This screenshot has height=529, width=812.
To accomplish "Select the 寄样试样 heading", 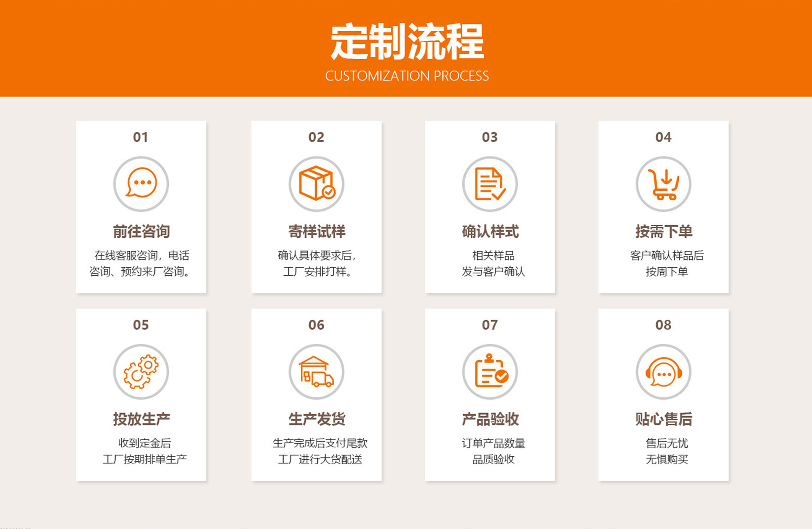I will 316,231.
